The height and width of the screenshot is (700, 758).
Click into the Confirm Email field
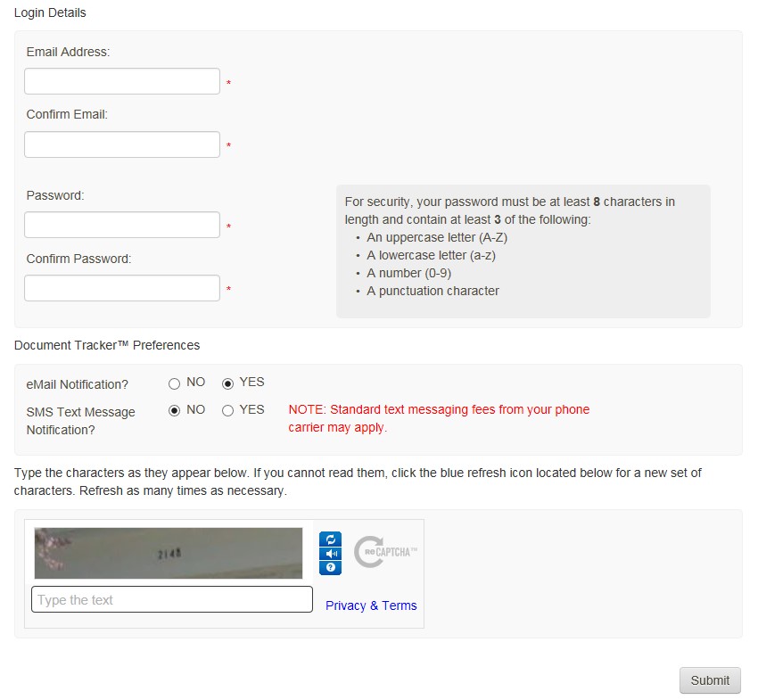122,144
